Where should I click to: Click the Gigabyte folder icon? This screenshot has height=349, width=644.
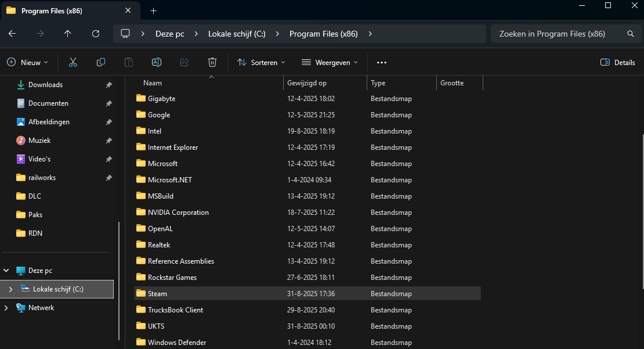click(x=141, y=98)
